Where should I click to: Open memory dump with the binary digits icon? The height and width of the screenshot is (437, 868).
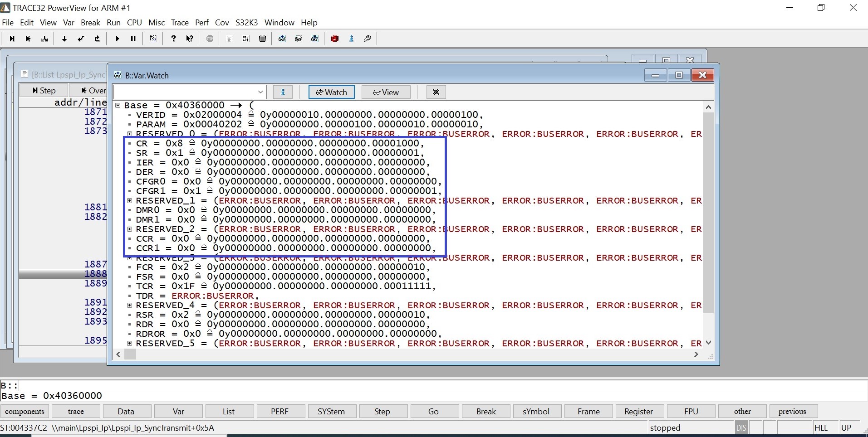point(246,39)
